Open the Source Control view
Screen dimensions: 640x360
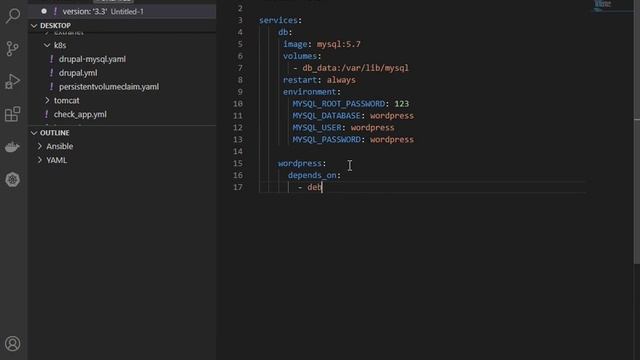(13, 49)
